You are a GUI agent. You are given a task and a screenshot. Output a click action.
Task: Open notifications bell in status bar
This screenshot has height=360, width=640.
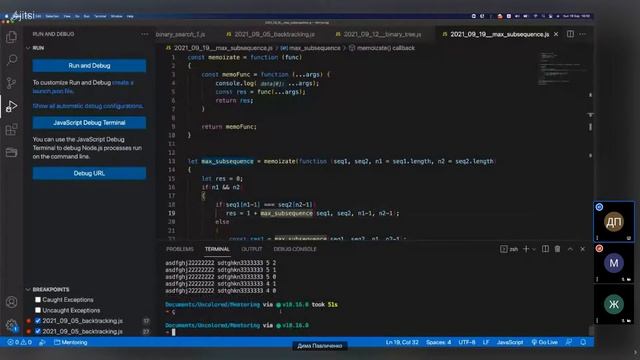(x=583, y=342)
